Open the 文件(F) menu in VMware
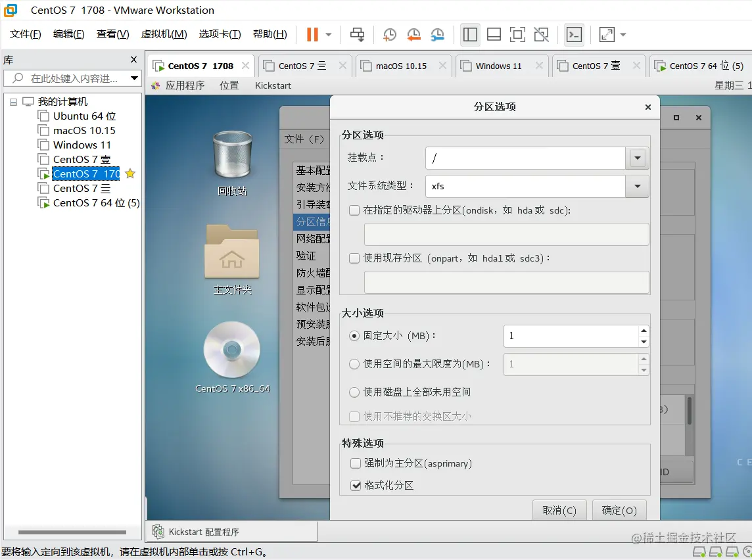752x560 pixels. 26,34
